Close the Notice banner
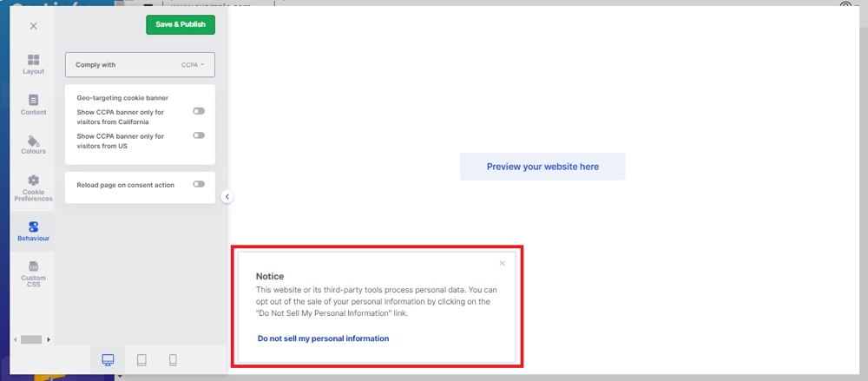The image size is (868, 381). pyautogui.click(x=502, y=263)
